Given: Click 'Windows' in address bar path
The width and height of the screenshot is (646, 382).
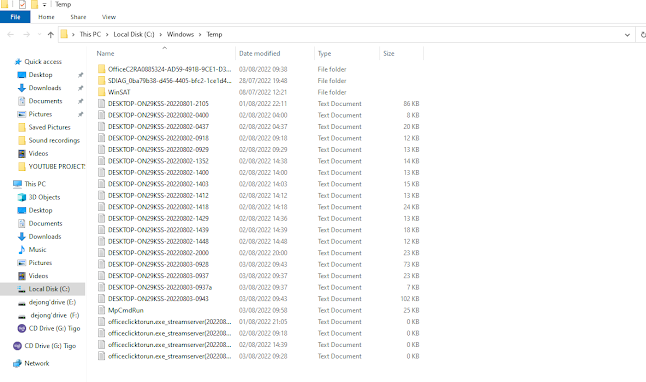Looking at the screenshot, I should (x=180, y=34).
